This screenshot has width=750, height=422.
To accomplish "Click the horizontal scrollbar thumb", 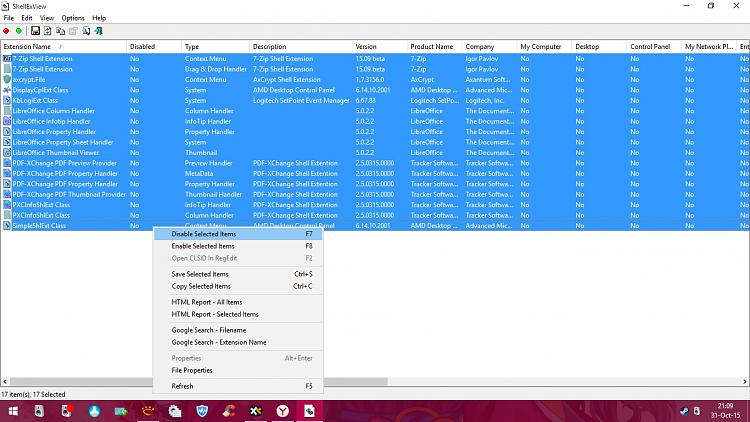I will pos(199,382).
